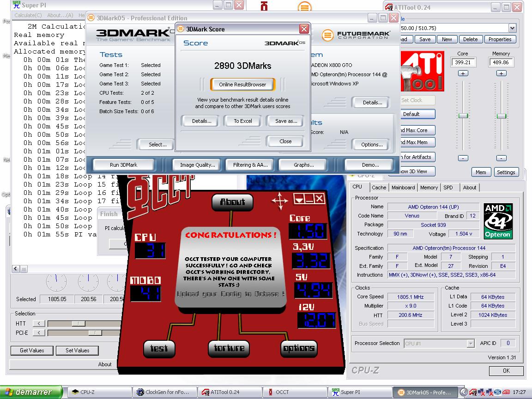Increase Memory clock with plus button
This screenshot has height=399, width=532.
tap(501, 73)
